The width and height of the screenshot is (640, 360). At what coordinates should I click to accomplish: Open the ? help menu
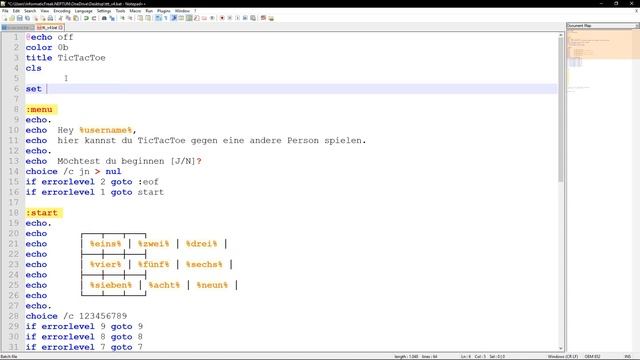tap(195, 11)
